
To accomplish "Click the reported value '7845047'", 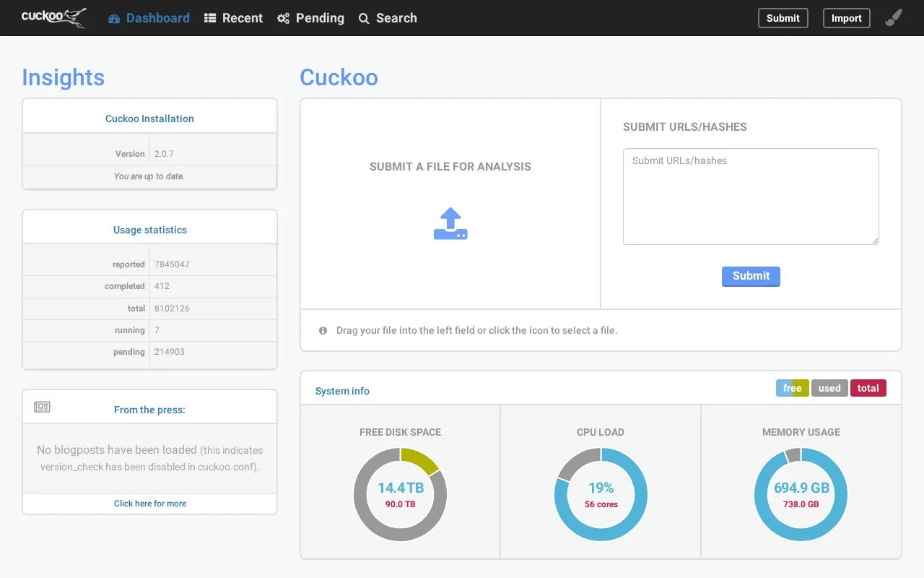I will (172, 264).
